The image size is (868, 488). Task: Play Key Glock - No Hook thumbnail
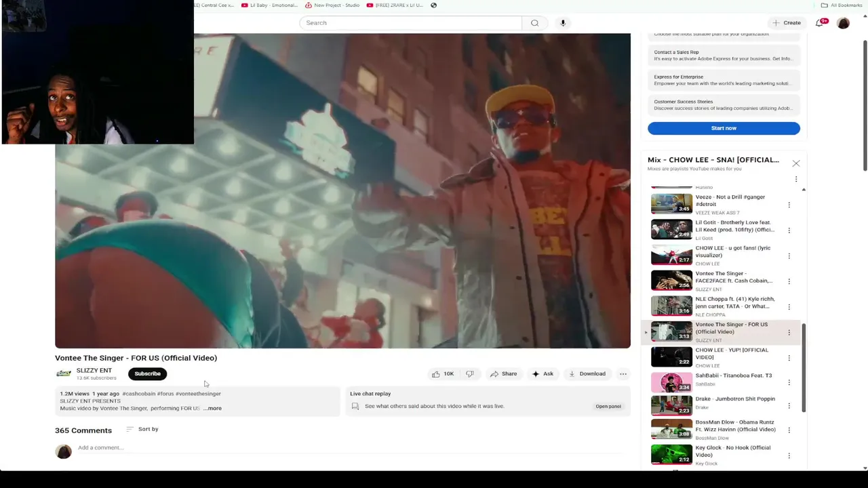(671, 454)
